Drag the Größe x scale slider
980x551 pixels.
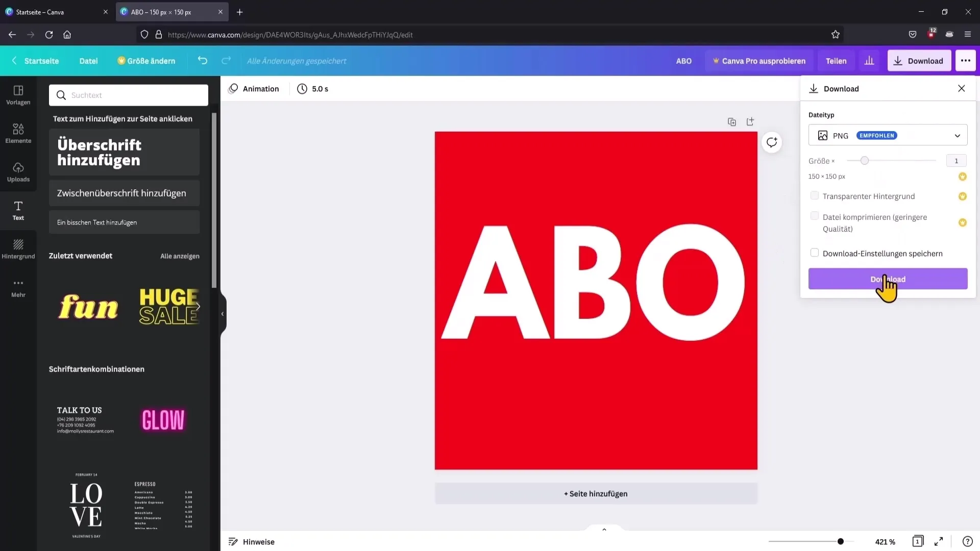[x=864, y=161]
